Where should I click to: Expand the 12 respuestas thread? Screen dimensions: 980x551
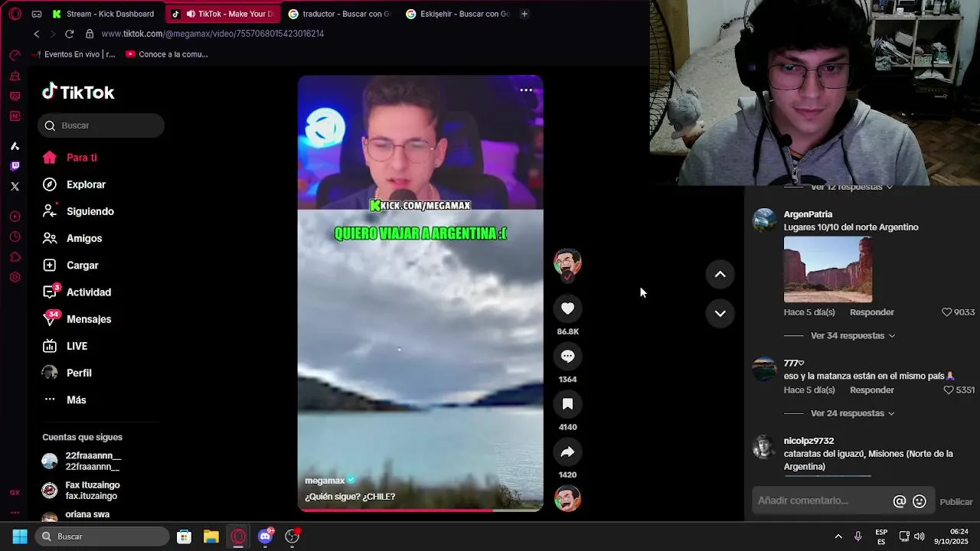(852, 187)
